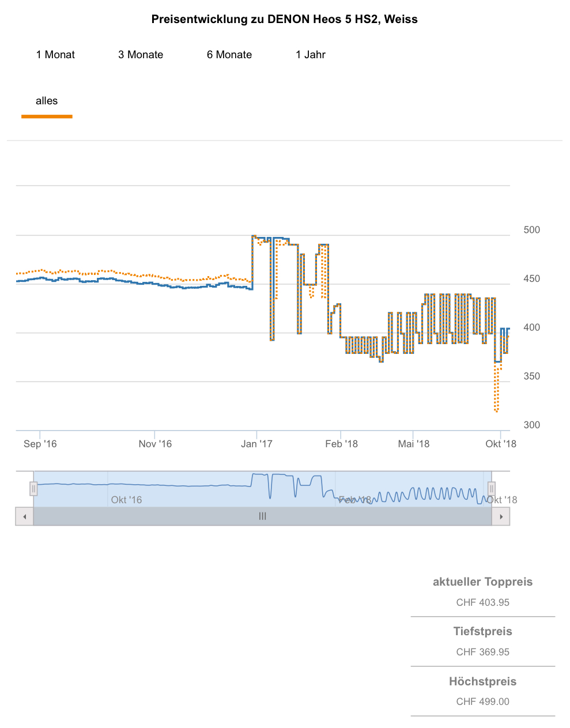The image size is (570, 728).
Task: Click the Höchstpreis value CHF 499.00
Action: tap(482, 701)
